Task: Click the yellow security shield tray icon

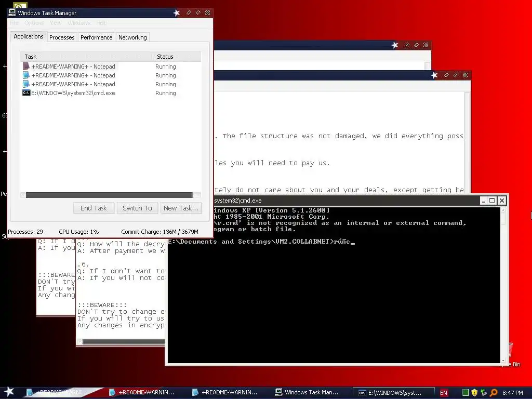Action: [475, 393]
